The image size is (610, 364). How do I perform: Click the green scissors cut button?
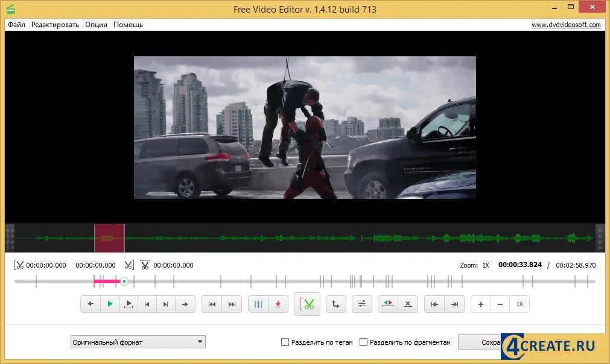307,304
